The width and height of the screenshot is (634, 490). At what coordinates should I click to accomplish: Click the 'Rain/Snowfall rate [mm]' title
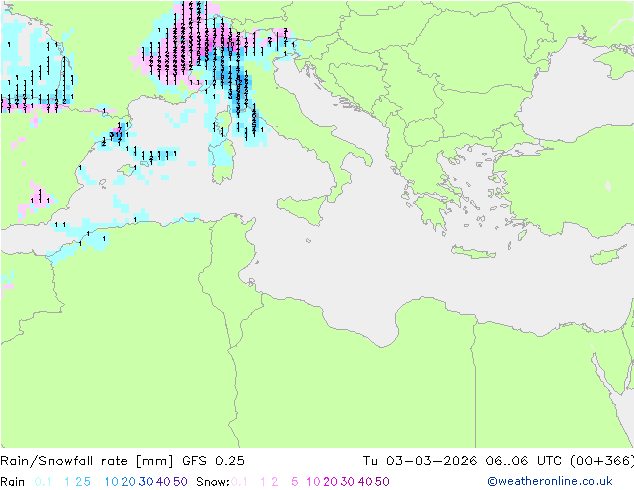coord(87,461)
